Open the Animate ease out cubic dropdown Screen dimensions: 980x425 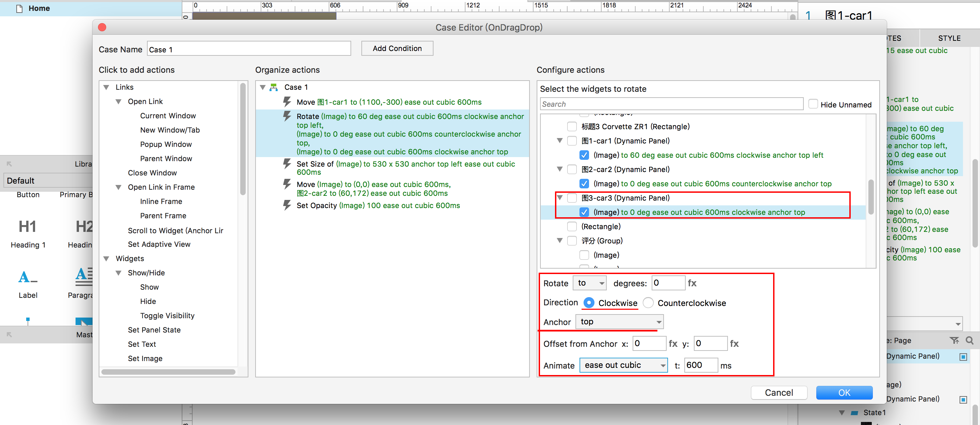pos(623,365)
